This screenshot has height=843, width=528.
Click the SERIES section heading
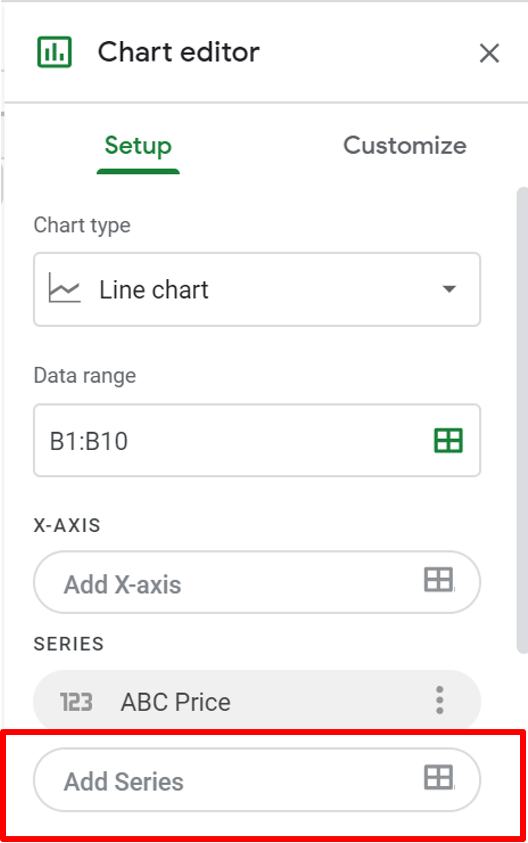tap(68, 644)
